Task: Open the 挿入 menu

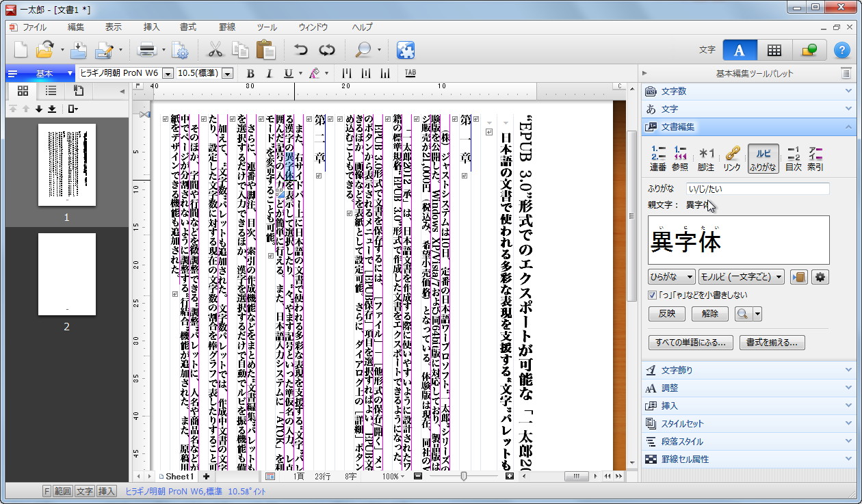Action: (152, 27)
